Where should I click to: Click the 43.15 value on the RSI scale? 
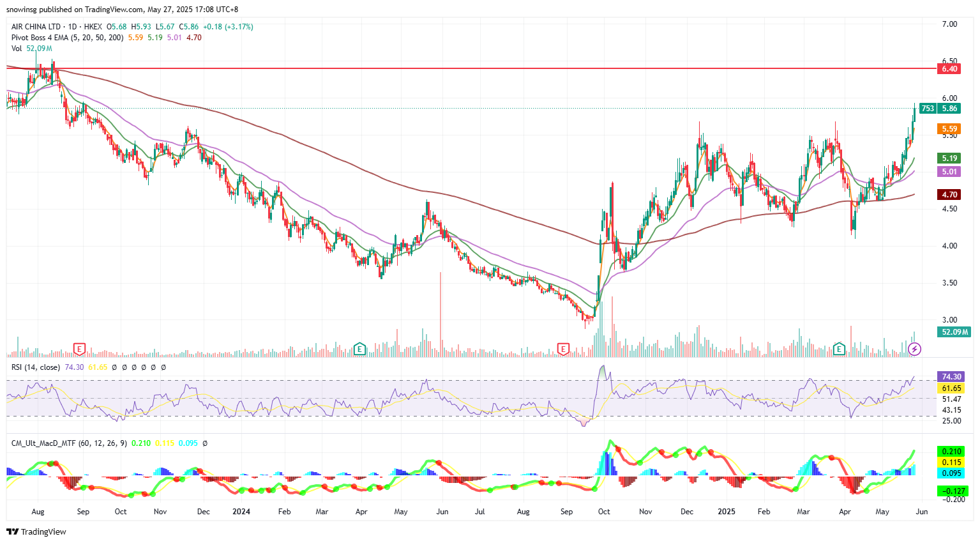951,410
